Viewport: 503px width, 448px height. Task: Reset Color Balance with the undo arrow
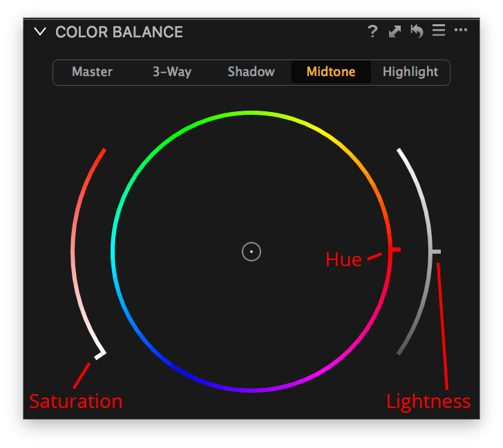(x=417, y=31)
